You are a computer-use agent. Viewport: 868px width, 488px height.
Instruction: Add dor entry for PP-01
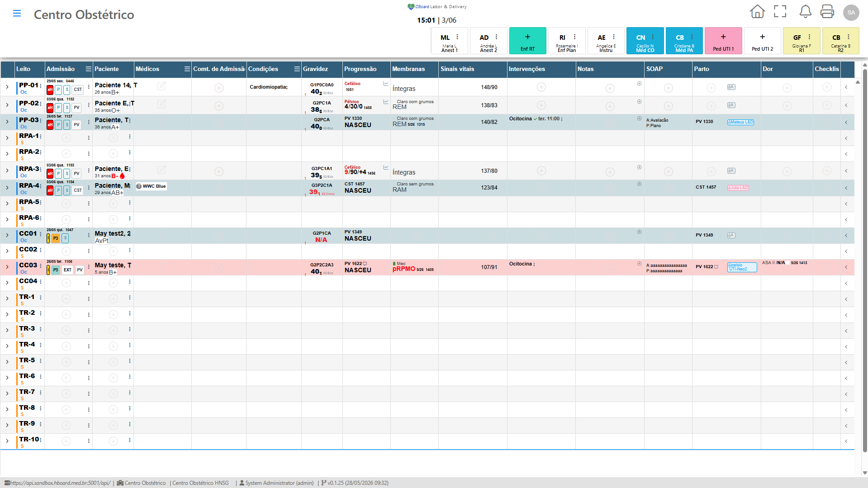pos(787,88)
